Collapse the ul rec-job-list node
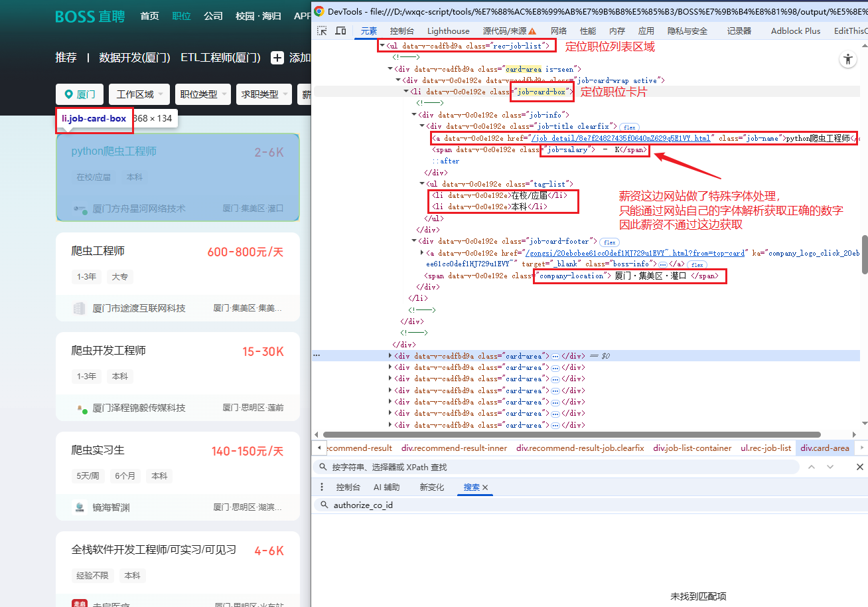This screenshot has height=607, width=868. (x=382, y=46)
